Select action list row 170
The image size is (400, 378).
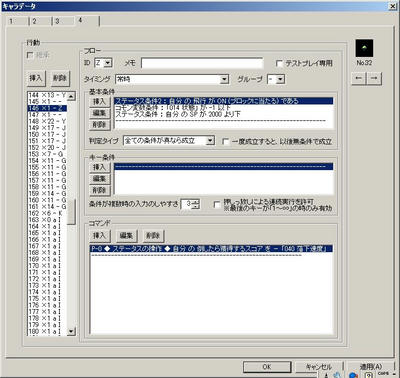(47, 266)
